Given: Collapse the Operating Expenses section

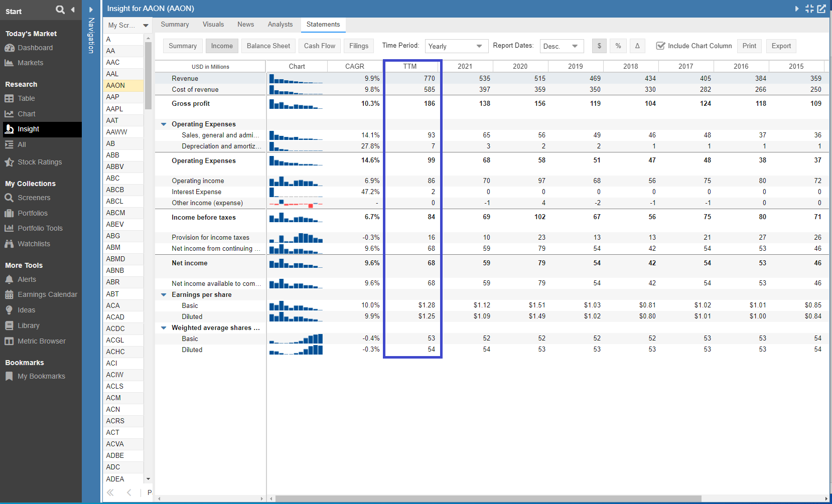Looking at the screenshot, I should [x=164, y=124].
